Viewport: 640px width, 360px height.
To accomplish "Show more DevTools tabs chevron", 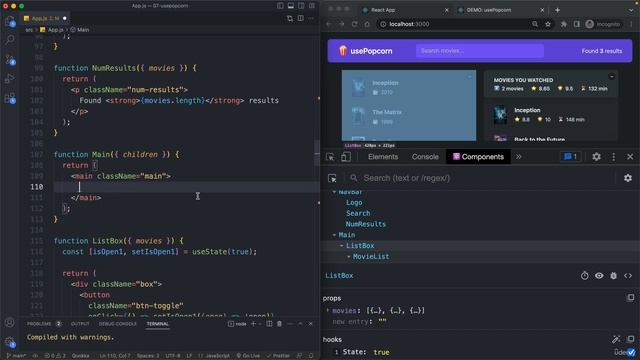I will pyautogui.click(x=518, y=157).
